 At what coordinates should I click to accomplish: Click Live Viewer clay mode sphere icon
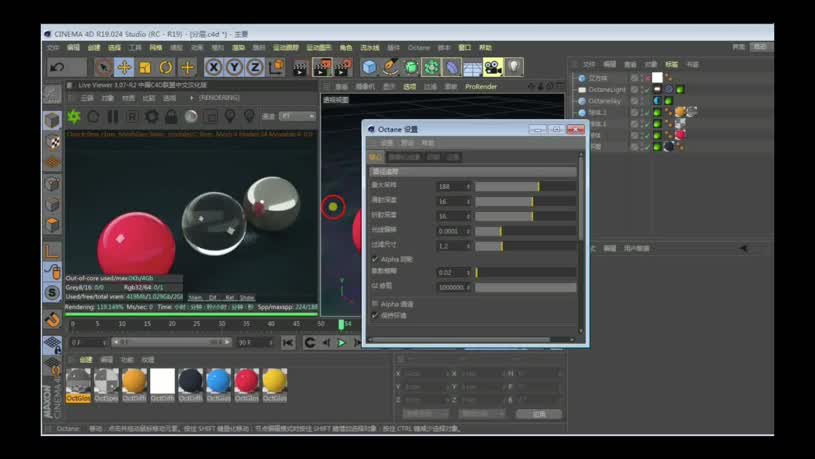coord(191,116)
